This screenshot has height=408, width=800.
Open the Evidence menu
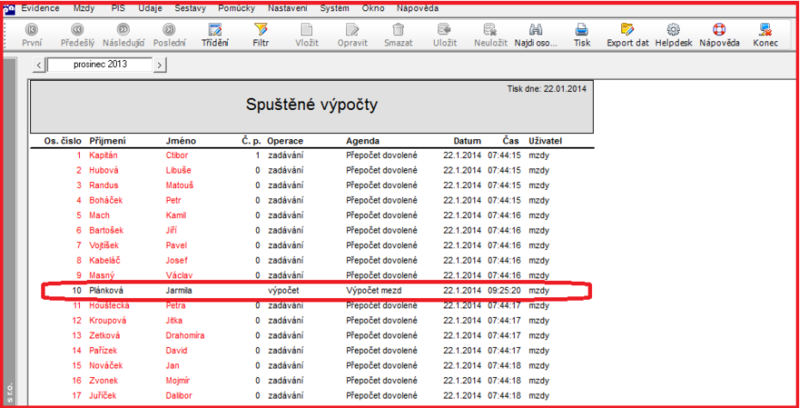pyautogui.click(x=40, y=9)
